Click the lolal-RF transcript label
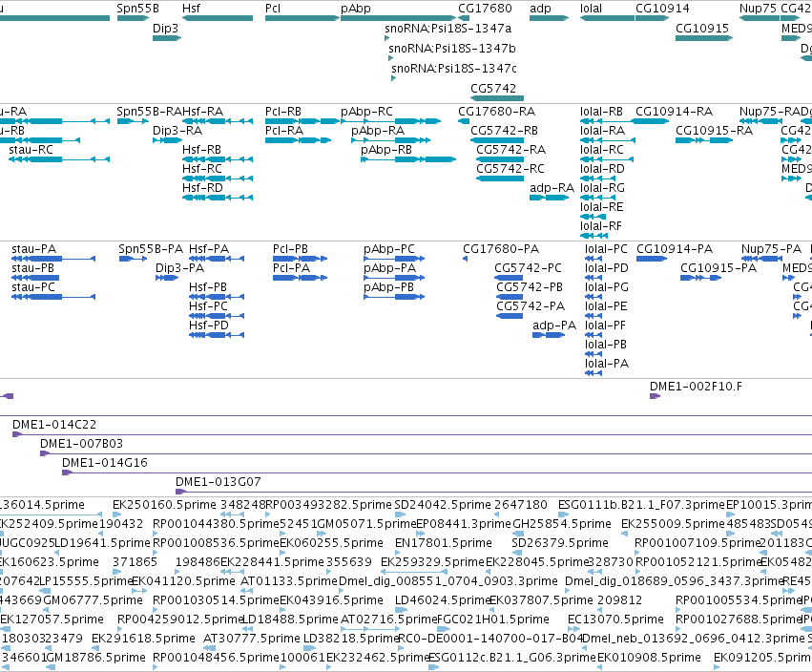The image size is (812, 672). (601, 226)
